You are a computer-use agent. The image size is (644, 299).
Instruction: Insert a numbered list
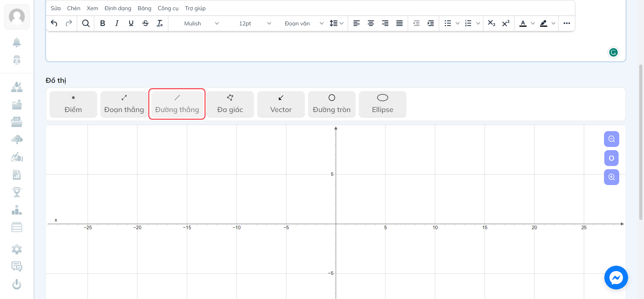(468, 23)
